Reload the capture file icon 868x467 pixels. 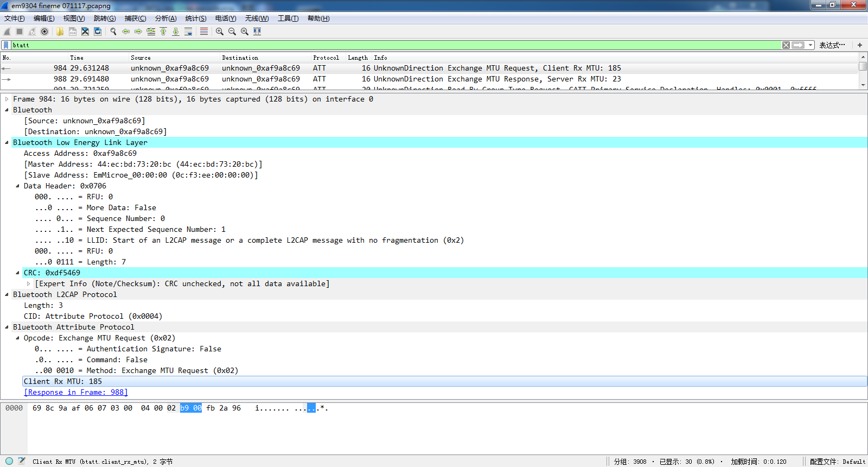98,31
